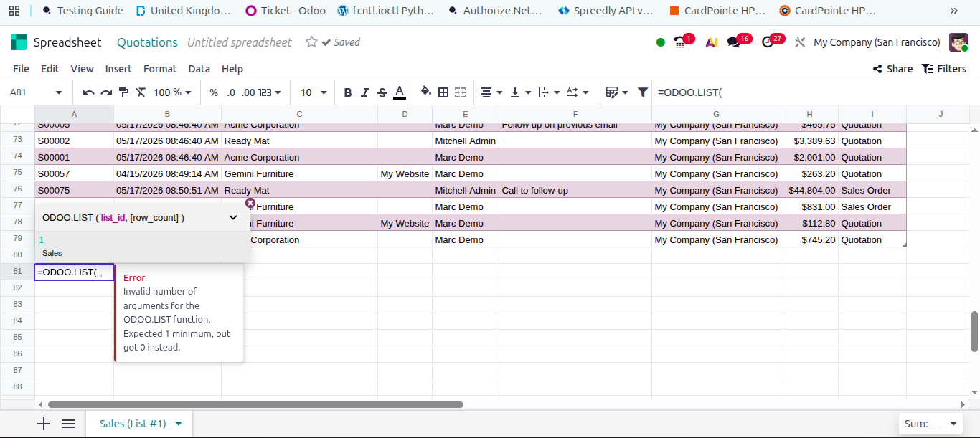Open the font size 10 dropdown
This screenshot has height=438, width=980.
point(314,92)
